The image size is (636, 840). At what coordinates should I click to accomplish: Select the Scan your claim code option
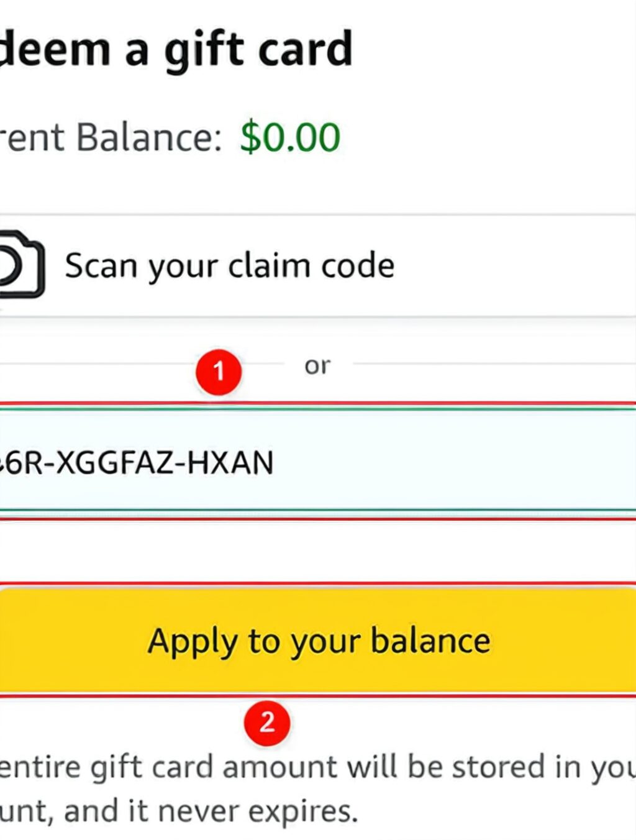click(318, 266)
